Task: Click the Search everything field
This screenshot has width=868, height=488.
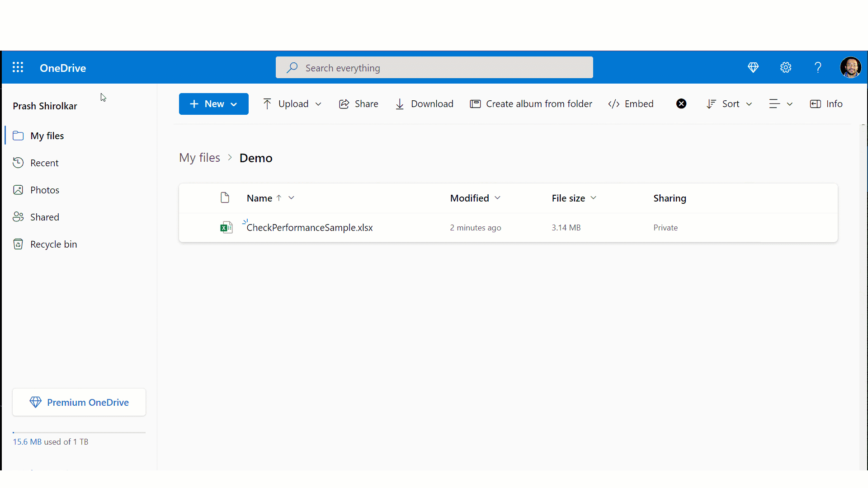Action: tap(434, 68)
